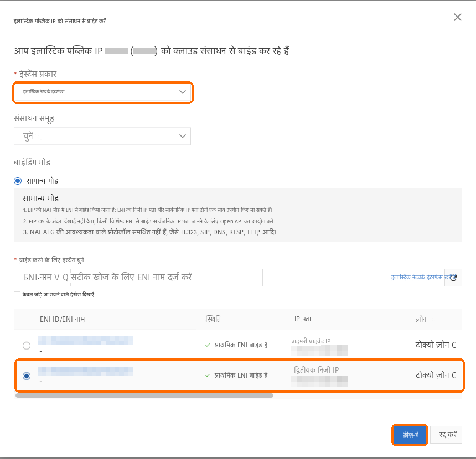Expand the संसाधन समूह dropdown
Viewport: 476px width, 459px height.
102,136
